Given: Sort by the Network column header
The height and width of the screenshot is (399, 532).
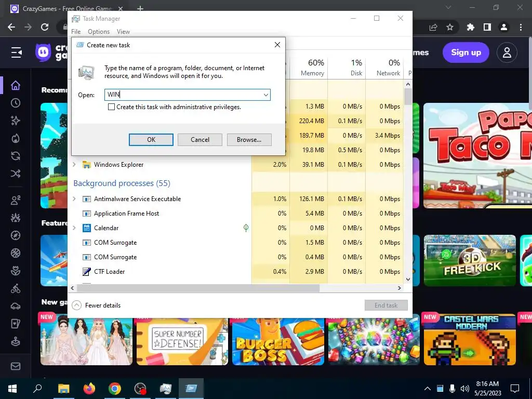Looking at the screenshot, I should (384, 67).
